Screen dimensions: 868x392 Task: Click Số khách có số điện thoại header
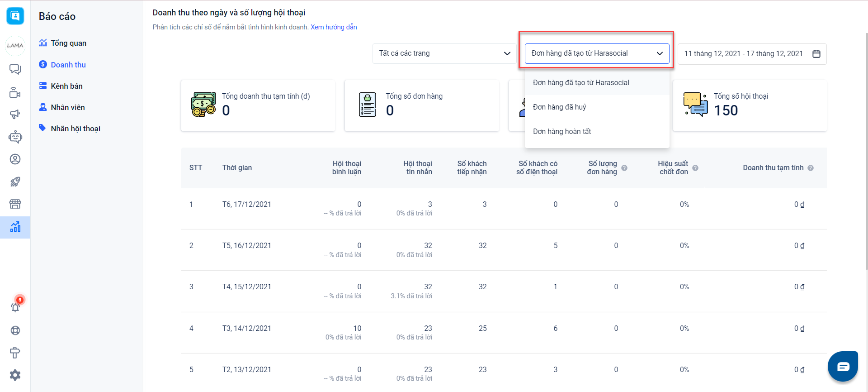(x=537, y=168)
